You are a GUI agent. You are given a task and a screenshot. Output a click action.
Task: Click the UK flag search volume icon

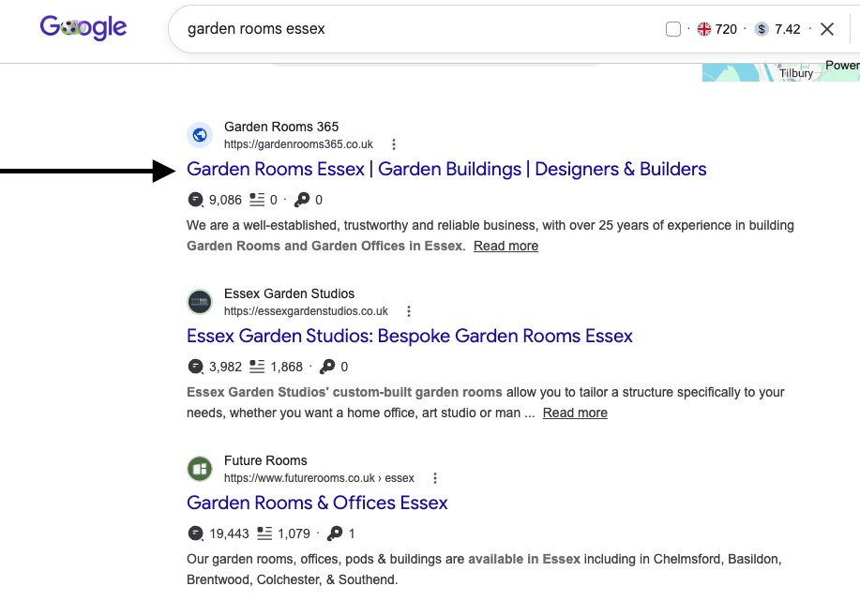click(x=704, y=29)
